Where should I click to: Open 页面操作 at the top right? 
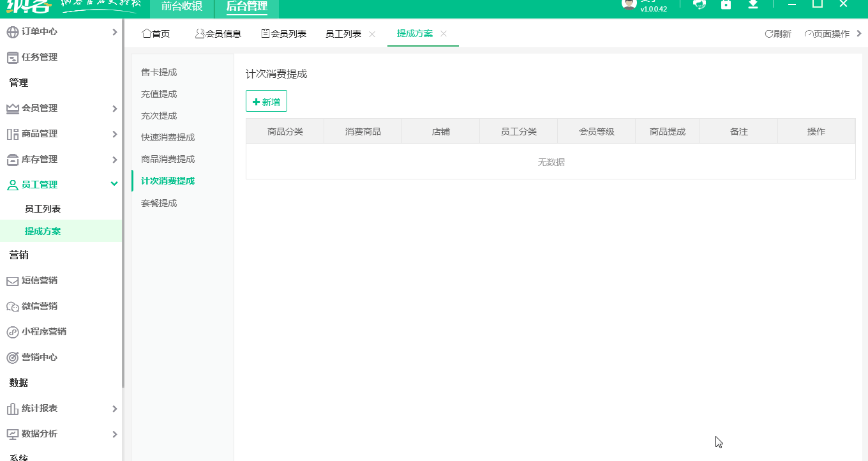tap(827, 33)
